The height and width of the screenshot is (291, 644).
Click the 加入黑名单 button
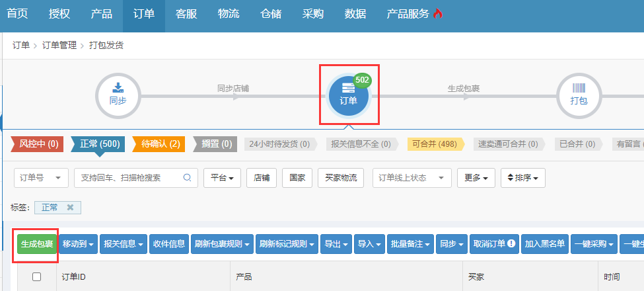tap(545, 244)
